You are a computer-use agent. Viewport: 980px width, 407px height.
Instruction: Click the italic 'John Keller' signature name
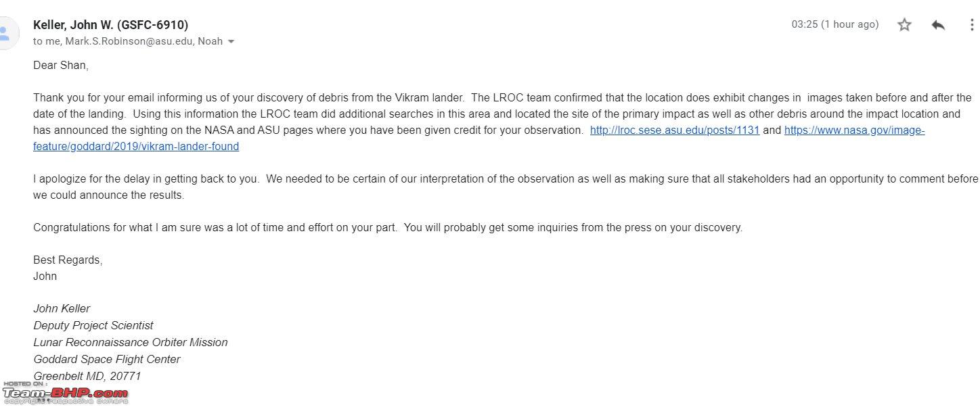[x=62, y=308]
